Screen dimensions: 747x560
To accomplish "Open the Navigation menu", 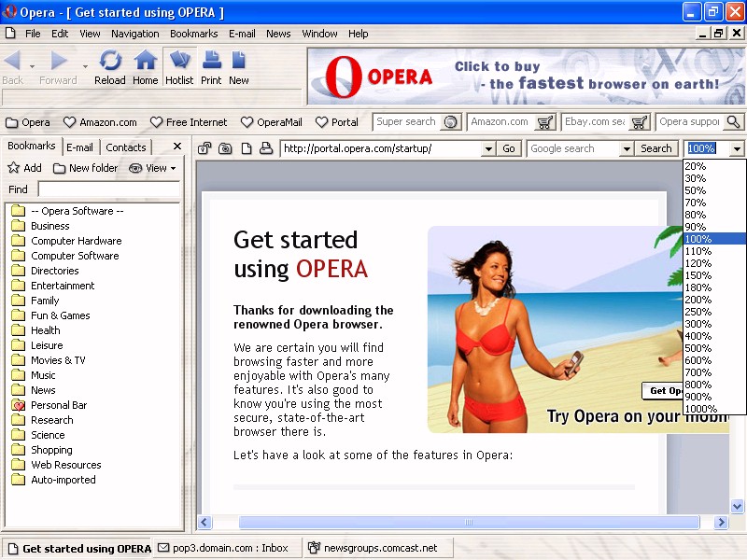I will 135,34.
